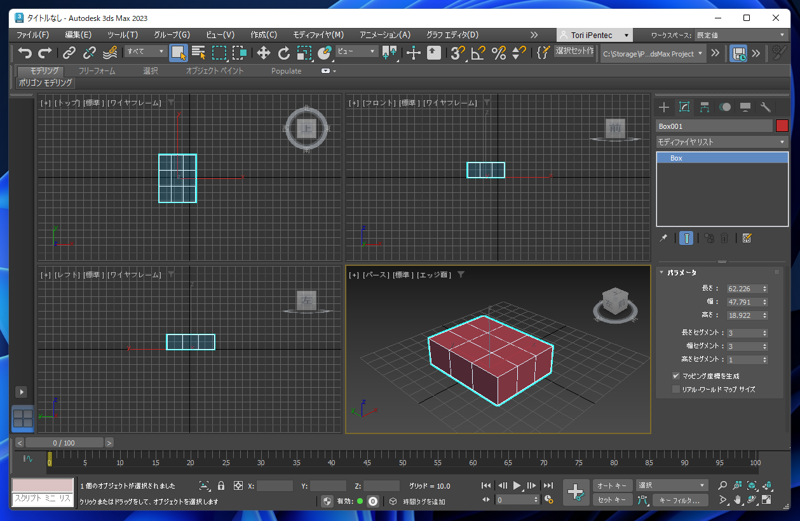Select the Bind to Space Warp icon
Screen dimensions: 800x521
click(x=110, y=53)
